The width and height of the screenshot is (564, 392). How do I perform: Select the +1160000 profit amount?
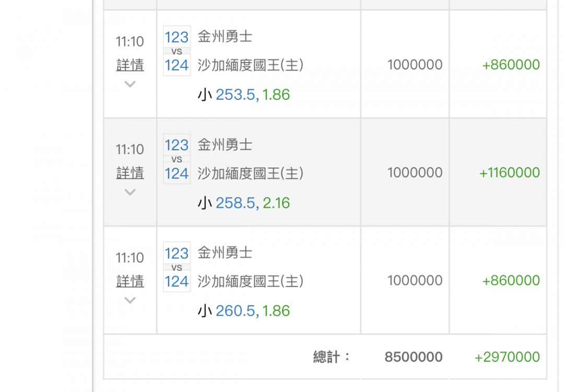[x=509, y=173]
